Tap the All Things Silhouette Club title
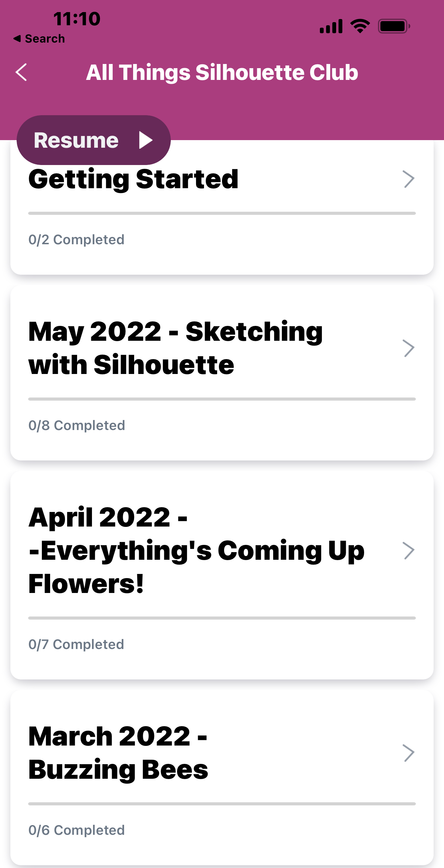Viewport: 444px width, 868px height. click(x=222, y=72)
